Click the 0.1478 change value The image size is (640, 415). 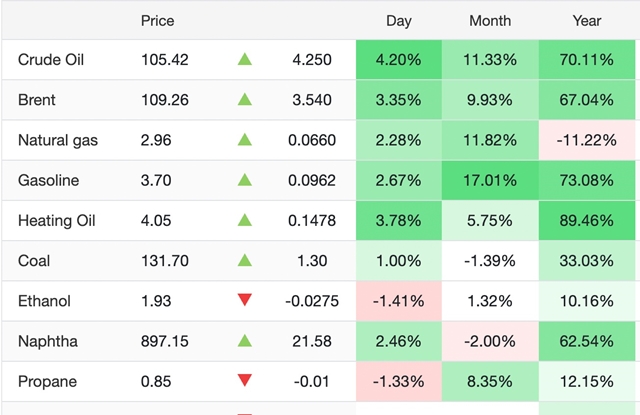(x=312, y=221)
